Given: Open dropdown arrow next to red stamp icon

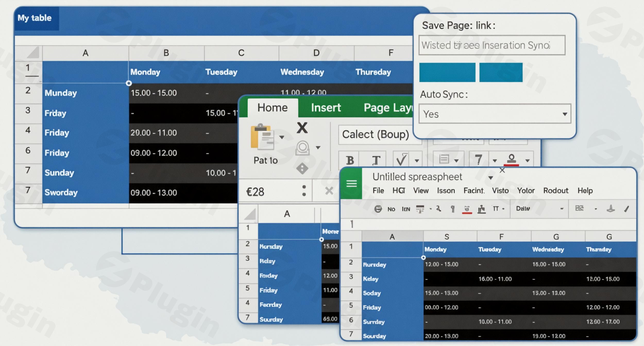Looking at the screenshot, I should click(x=527, y=161).
